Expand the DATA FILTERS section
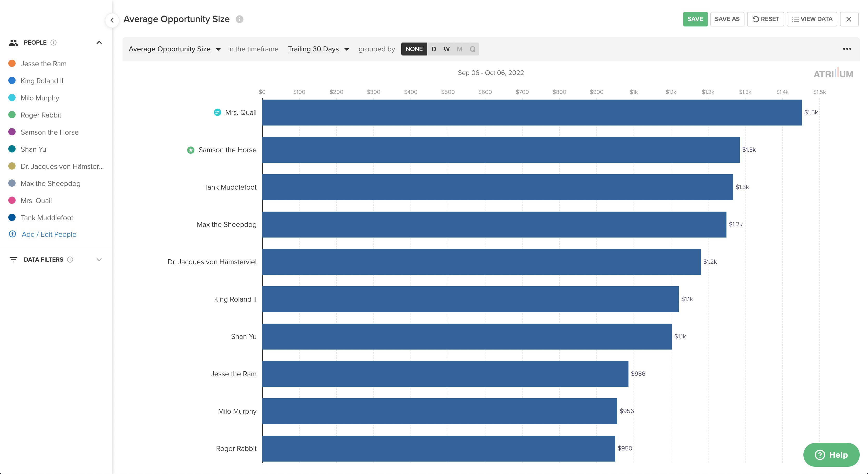The image size is (868, 474). click(99, 260)
